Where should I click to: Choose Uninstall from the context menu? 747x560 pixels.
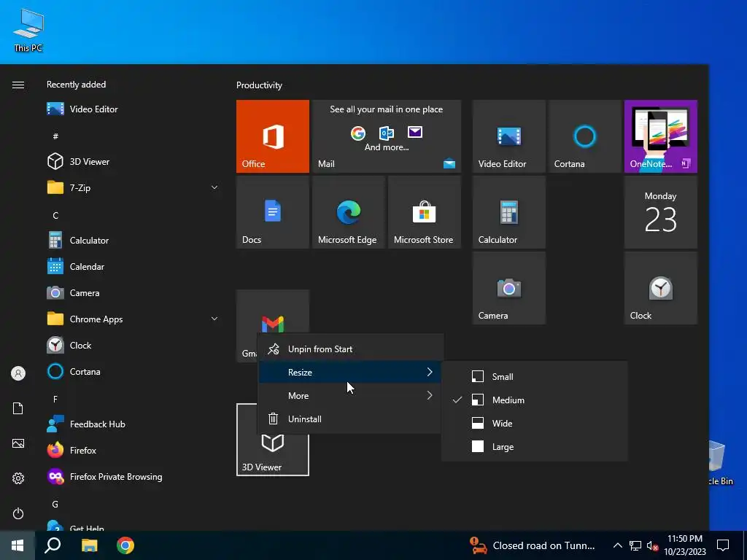[349, 419]
